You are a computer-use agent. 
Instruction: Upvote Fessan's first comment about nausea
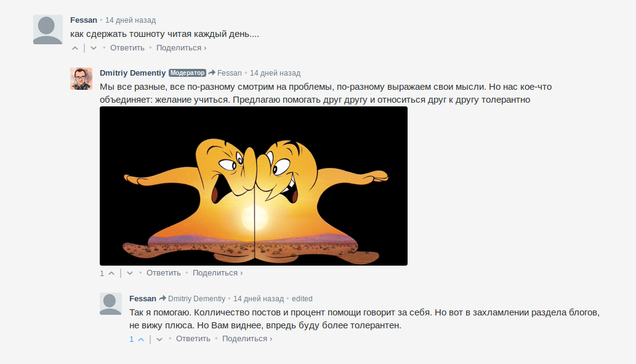[75, 48]
